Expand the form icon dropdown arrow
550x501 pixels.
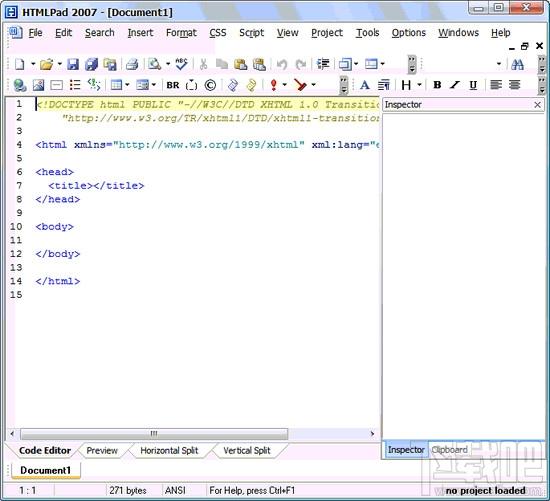click(154, 85)
